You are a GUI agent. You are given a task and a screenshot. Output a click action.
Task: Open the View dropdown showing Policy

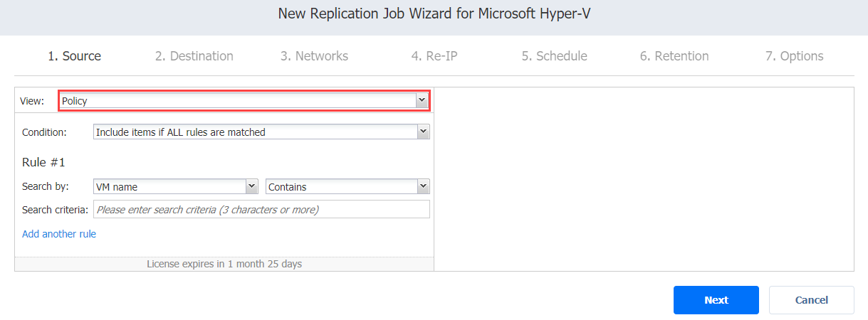(x=244, y=101)
